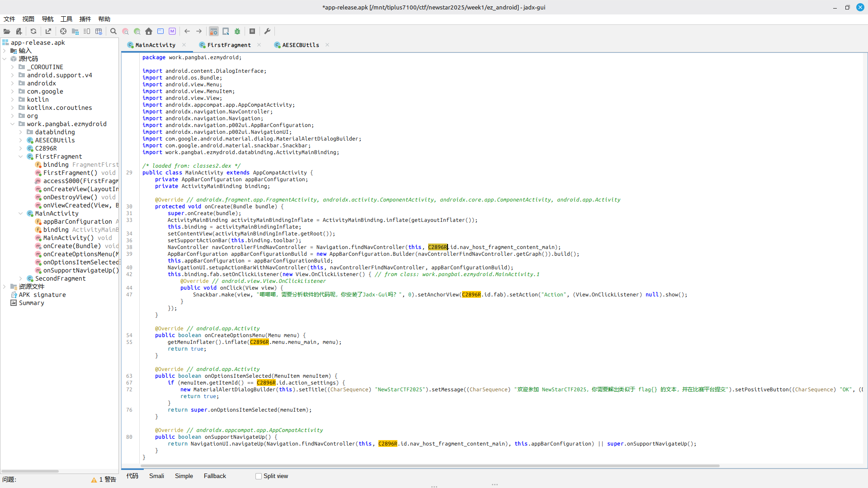Click the horizontal scrollbar under code
Viewport: 868px width, 488px height.
click(429, 465)
